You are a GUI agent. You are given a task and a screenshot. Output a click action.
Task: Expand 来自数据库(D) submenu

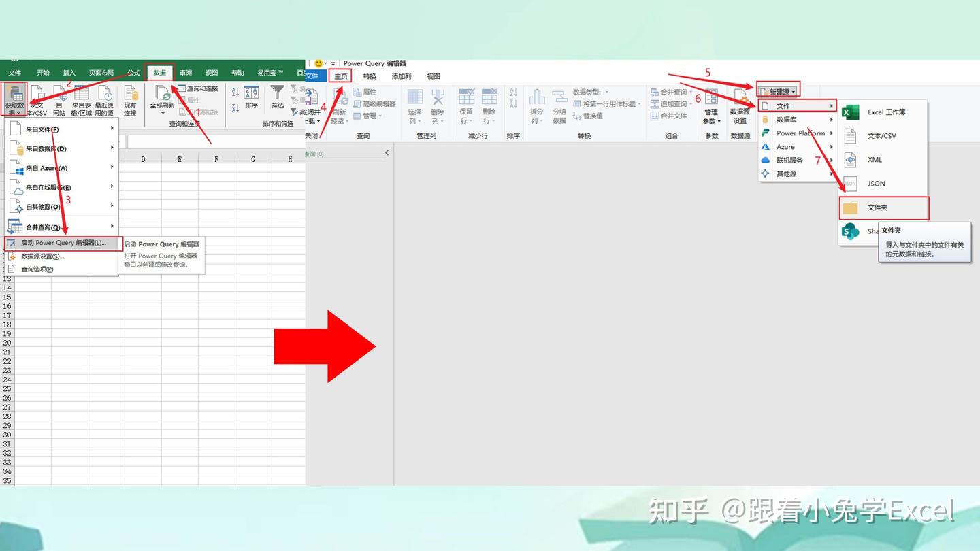click(62, 148)
